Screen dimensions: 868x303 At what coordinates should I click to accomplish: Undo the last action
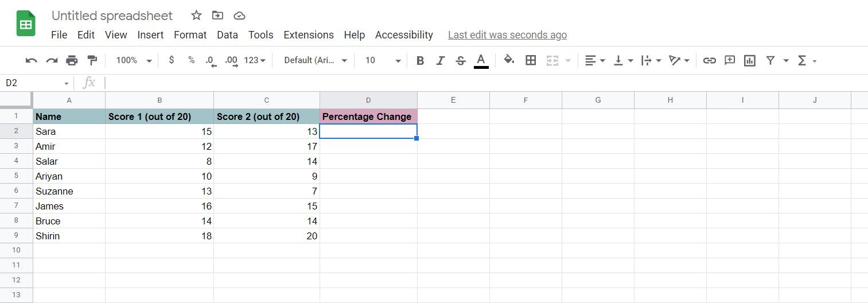[x=32, y=60]
